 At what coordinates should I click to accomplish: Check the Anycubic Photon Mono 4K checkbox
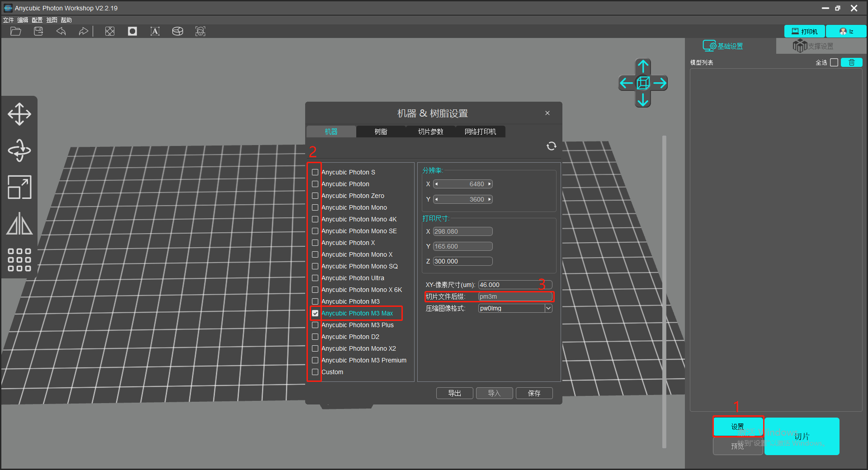(x=315, y=219)
